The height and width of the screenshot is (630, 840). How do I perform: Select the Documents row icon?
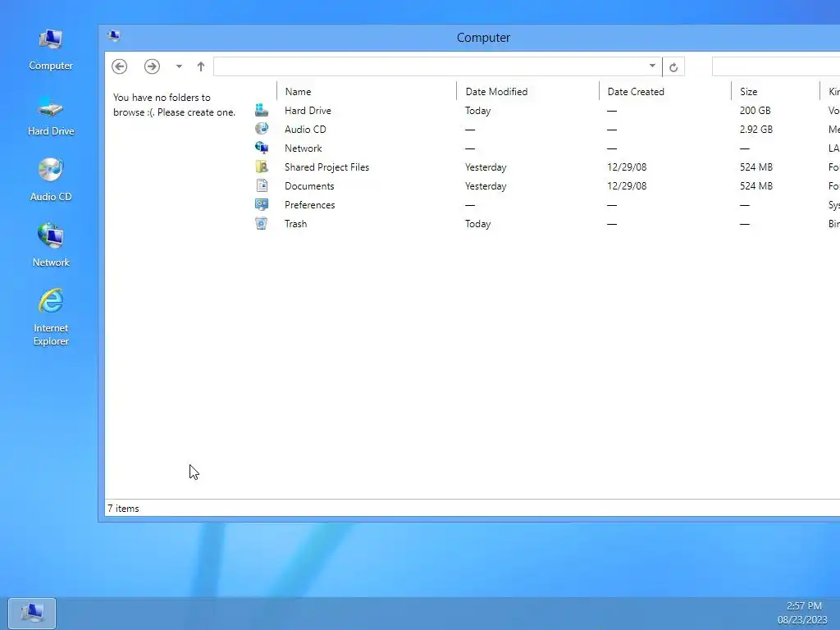tap(262, 186)
